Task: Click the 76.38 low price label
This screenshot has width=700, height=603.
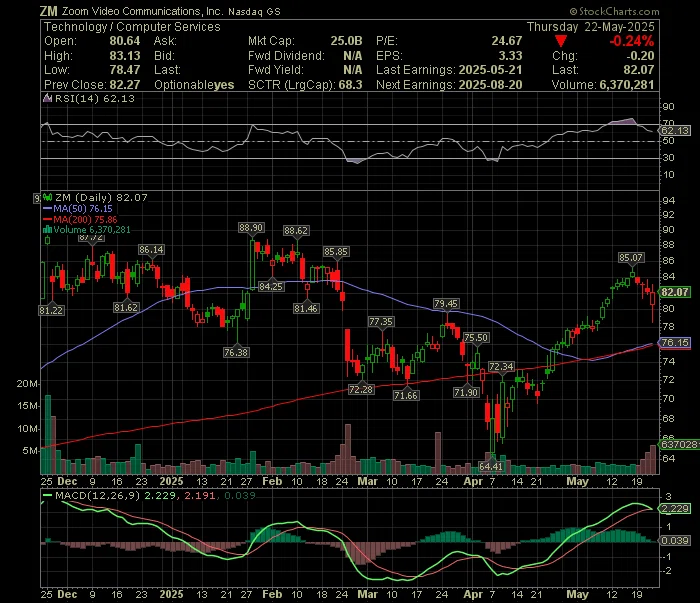Action: point(236,353)
